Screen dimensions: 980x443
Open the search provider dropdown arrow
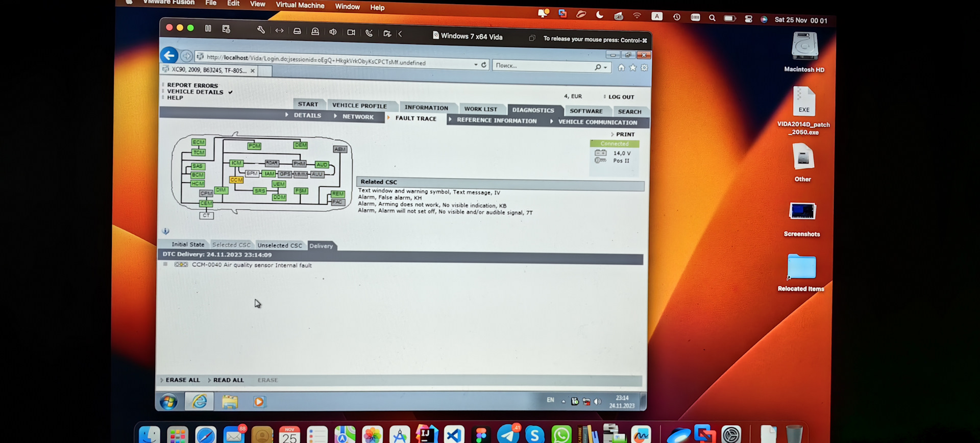tap(605, 67)
